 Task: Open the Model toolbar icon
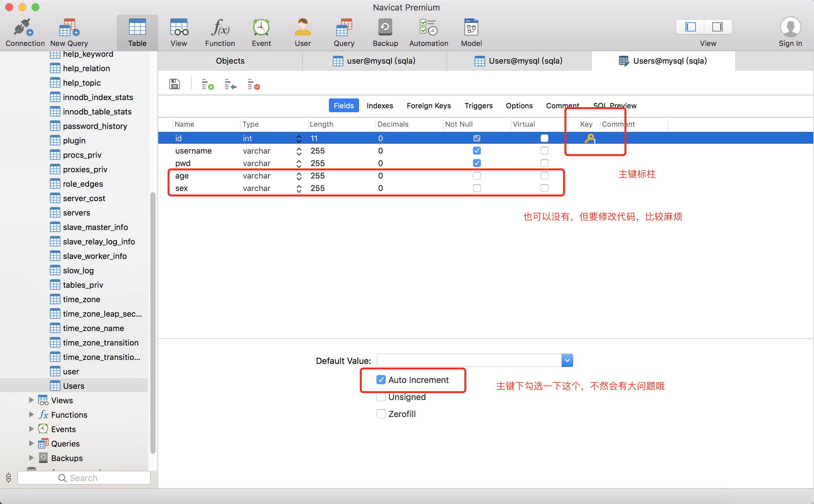(x=471, y=27)
